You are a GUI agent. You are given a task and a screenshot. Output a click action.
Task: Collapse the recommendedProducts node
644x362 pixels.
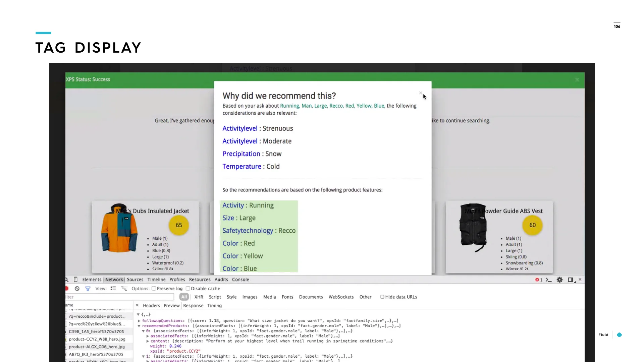tap(139, 326)
